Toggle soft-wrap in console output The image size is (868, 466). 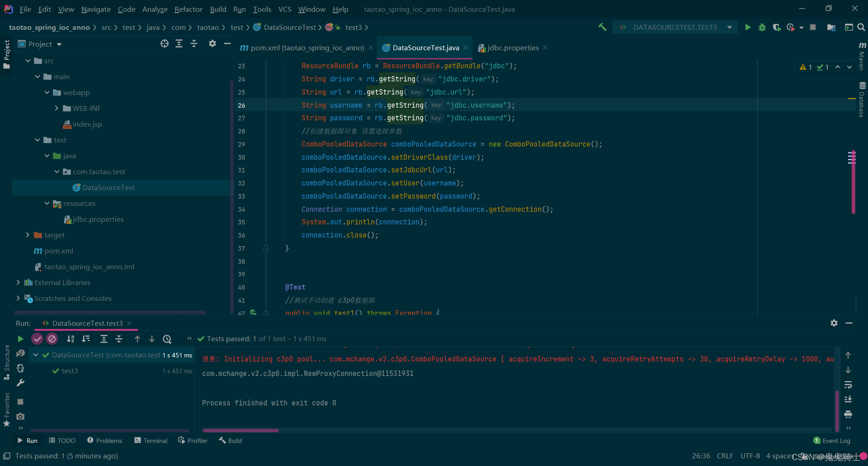848,385
